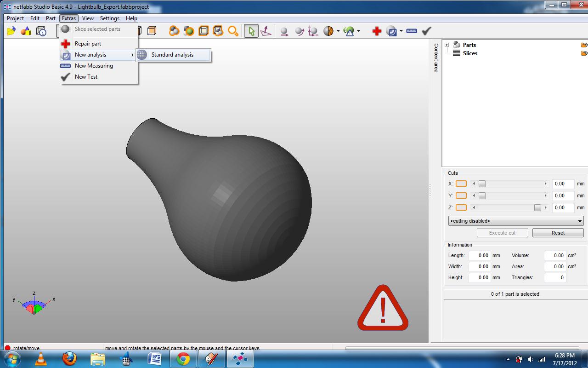Click the new analysis toolbar icon
The image size is (588, 368).
point(392,31)
